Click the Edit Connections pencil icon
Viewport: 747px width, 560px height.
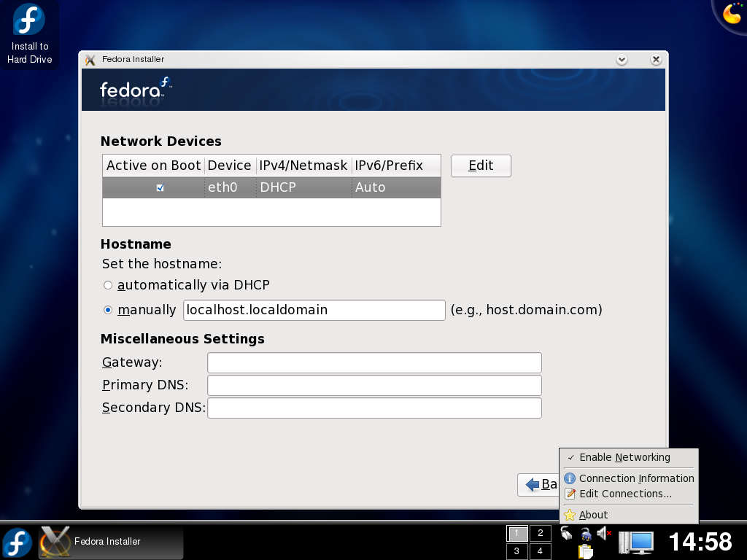[569, 494]
